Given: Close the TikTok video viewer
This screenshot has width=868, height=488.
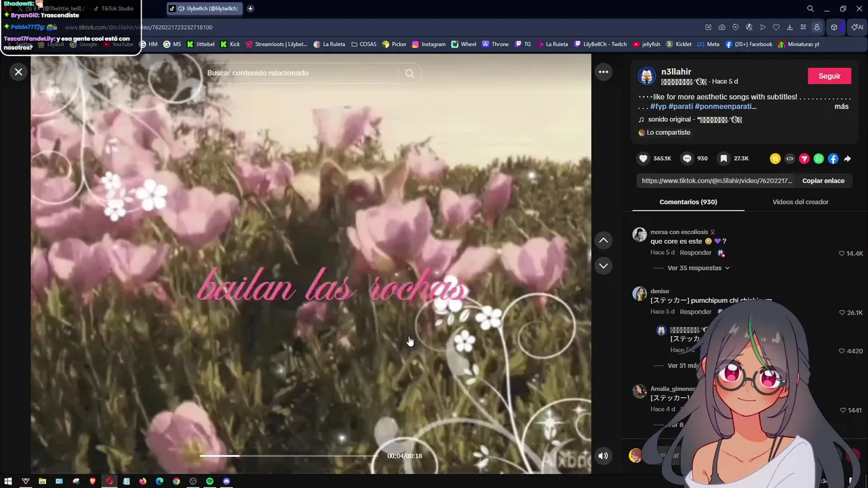Looking at the screenshot, I should tap(18, 72).
